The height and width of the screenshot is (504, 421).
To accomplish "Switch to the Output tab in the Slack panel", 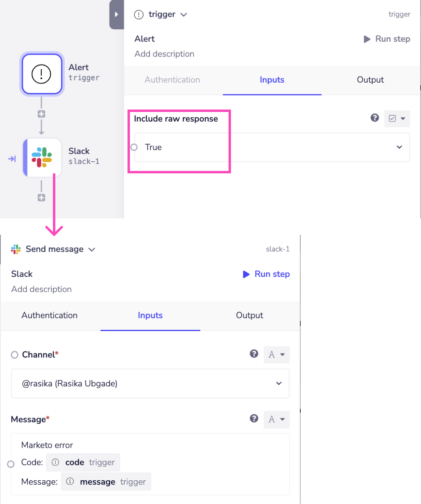I will coord(249,315).
